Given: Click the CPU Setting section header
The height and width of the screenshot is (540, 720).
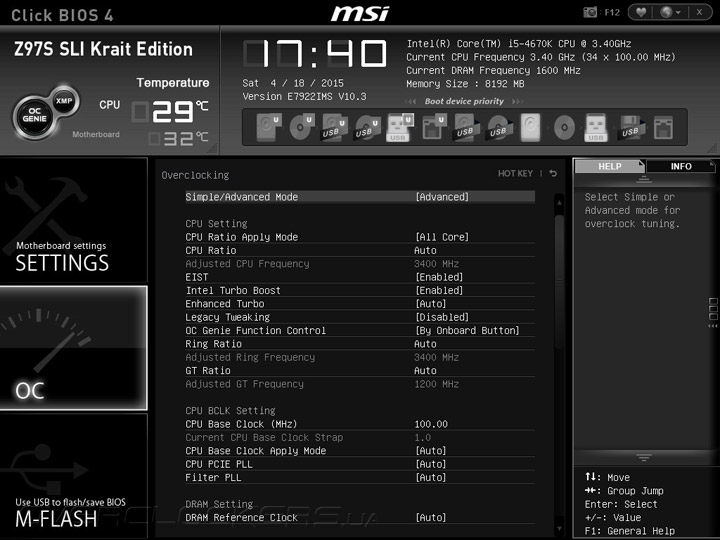Looking at the screenshot, I should point(216,224).
